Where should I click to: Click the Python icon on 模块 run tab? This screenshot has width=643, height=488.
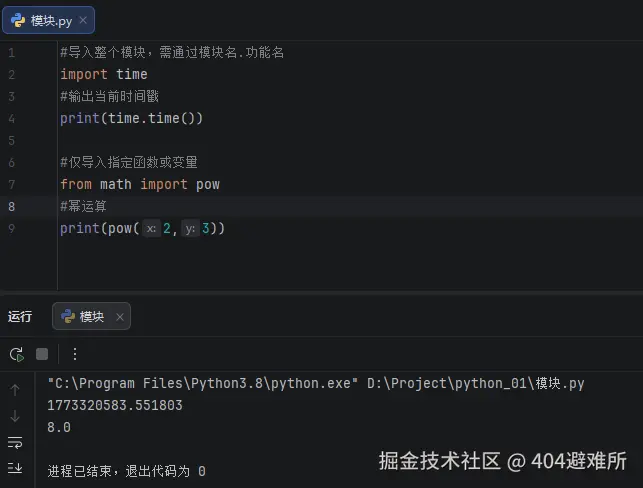68,316
